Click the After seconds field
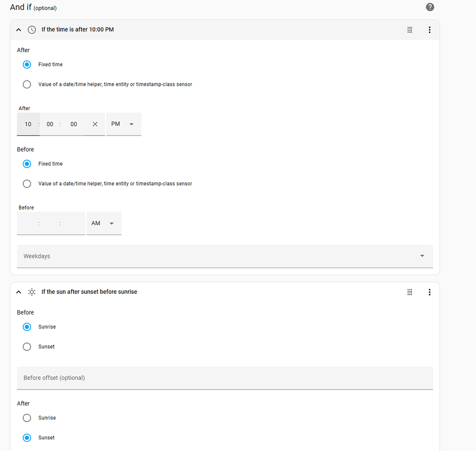Screen dimensions: 476x451 tap(74, 124)
